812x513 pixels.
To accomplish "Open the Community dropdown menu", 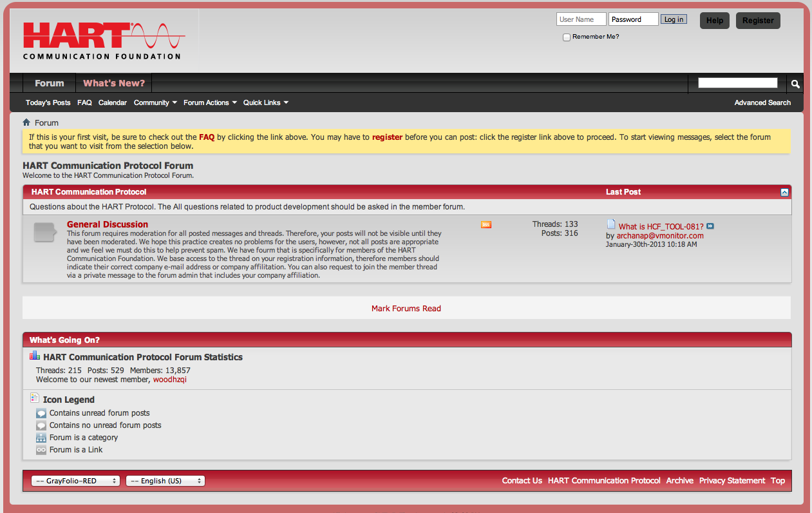I will [x=155, y=102].
